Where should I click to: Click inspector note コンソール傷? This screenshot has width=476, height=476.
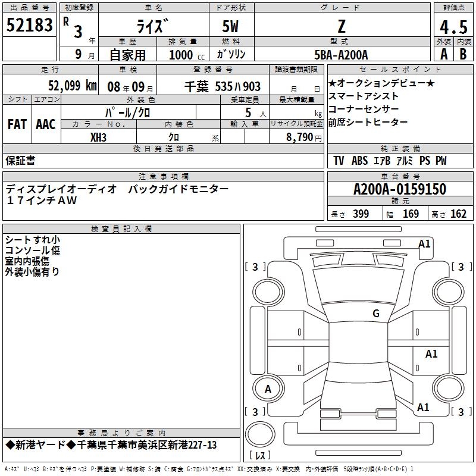(33, 250)
